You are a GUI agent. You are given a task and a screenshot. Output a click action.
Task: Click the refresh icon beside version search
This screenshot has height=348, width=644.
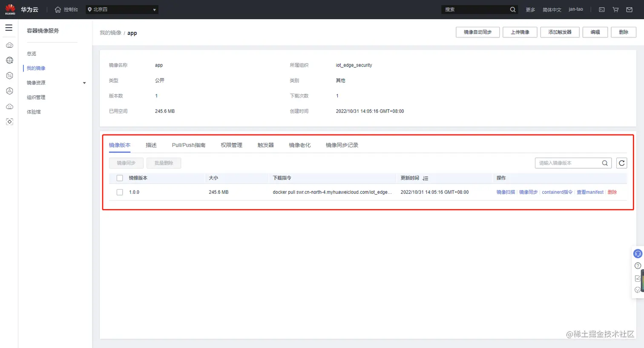click(x=622, y=163)
